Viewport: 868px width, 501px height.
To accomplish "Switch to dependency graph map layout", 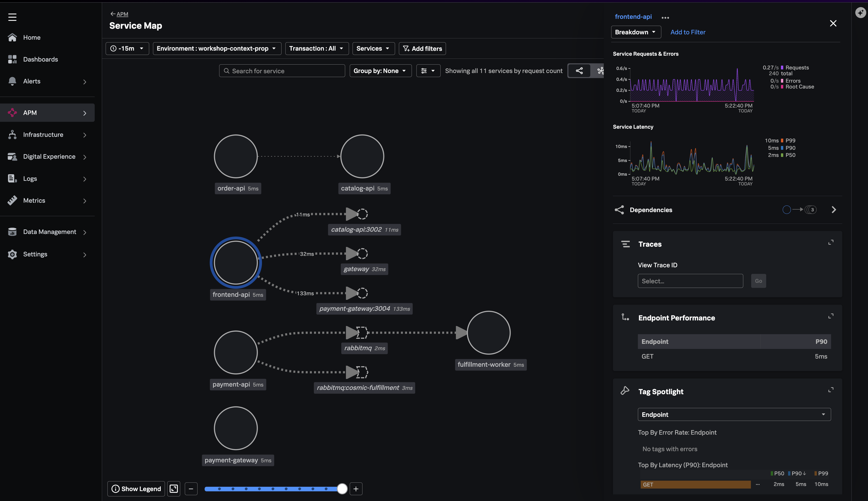I will tap(579, 71).
